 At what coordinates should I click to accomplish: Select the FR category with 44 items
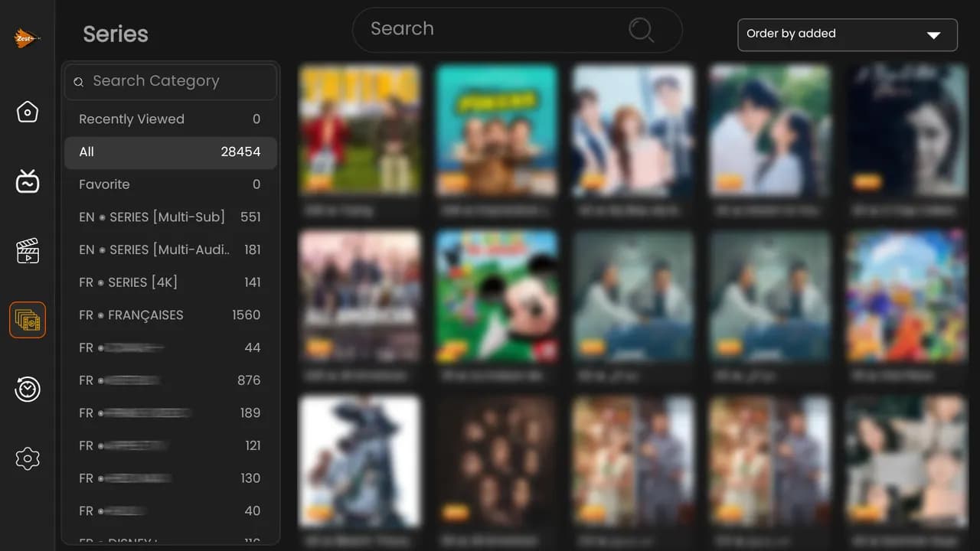tap(171, 347)
